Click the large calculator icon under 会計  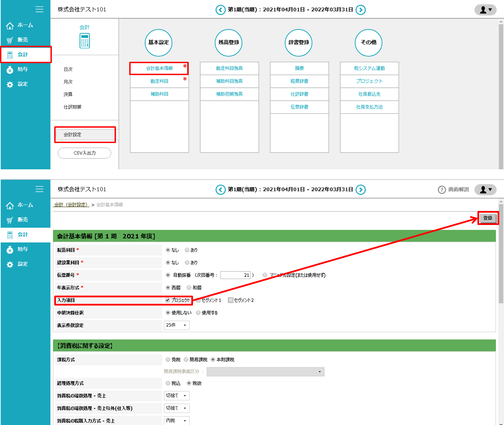click(x=85, y=41)
